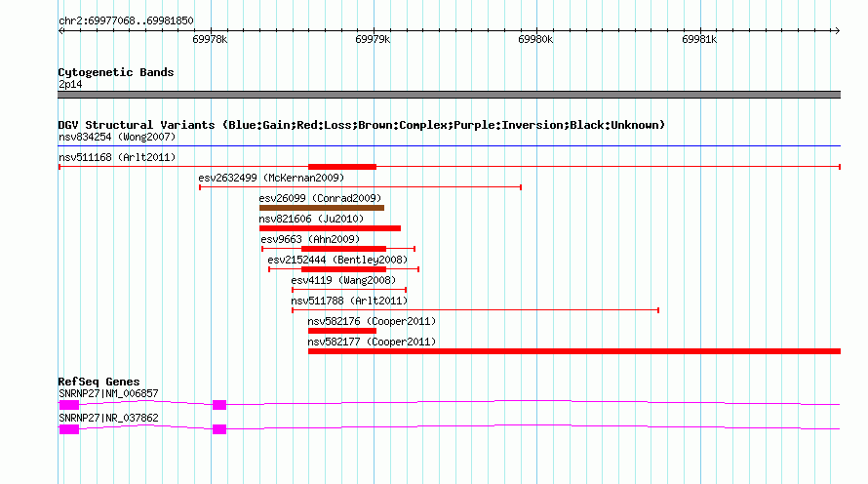Click the nsv821606 (Ju2010) label
The image size is (868, 484).
[x=311, y=219]
